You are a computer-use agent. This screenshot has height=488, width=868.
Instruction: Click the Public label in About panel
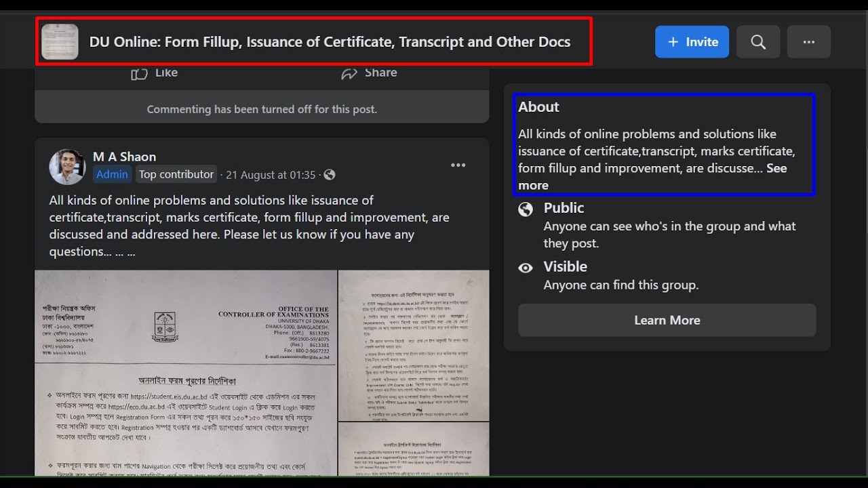click(x=564, y=208)
